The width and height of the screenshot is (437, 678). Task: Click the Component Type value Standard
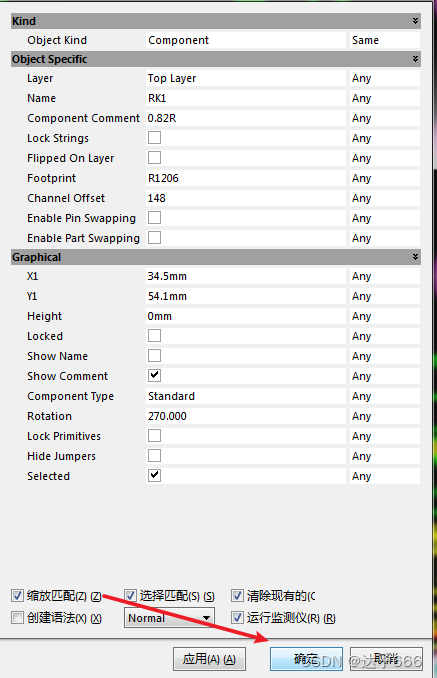246,396
